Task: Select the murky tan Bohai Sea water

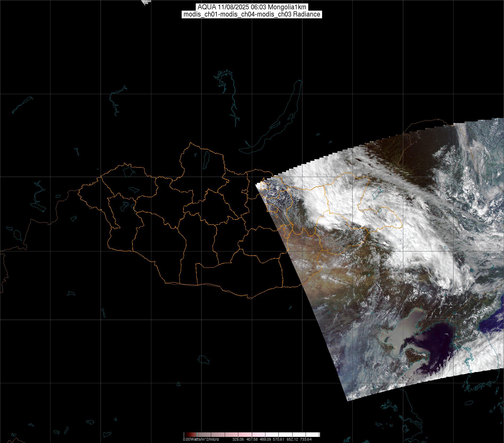Action: pos(399,330)
